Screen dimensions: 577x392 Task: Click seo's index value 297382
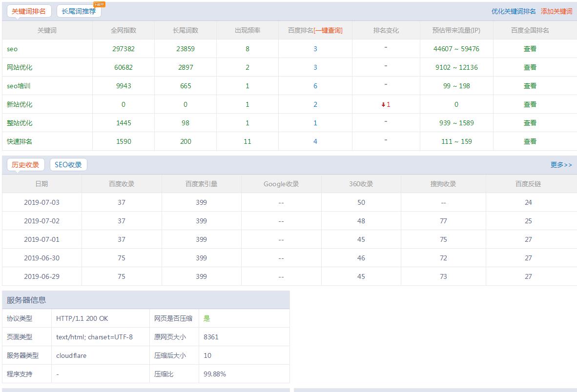(x=124, y=49)
